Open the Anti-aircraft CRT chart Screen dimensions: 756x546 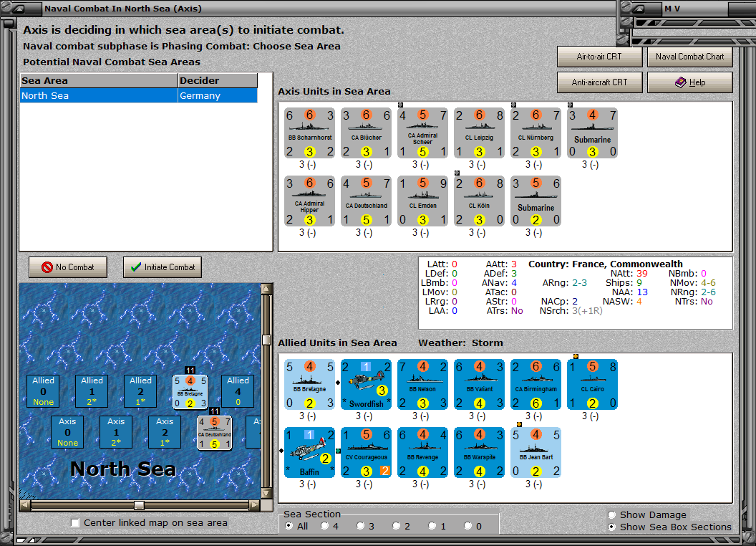(599, 82)
